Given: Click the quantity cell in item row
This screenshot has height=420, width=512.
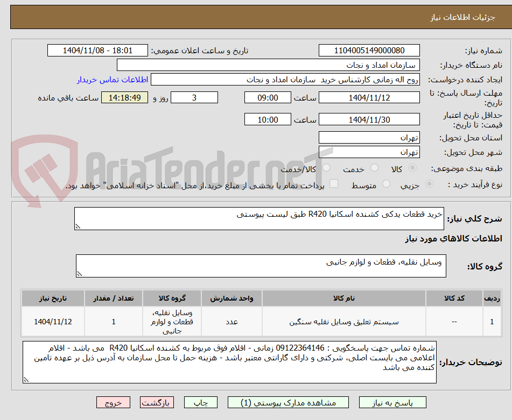Looking at the screenshot, I should click(113, 322).
